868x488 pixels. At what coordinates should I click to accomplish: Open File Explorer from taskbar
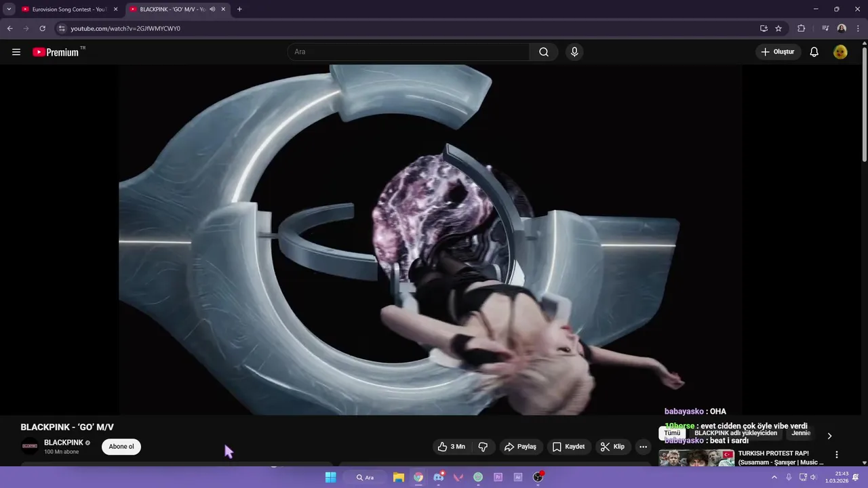tap(399, 477)
